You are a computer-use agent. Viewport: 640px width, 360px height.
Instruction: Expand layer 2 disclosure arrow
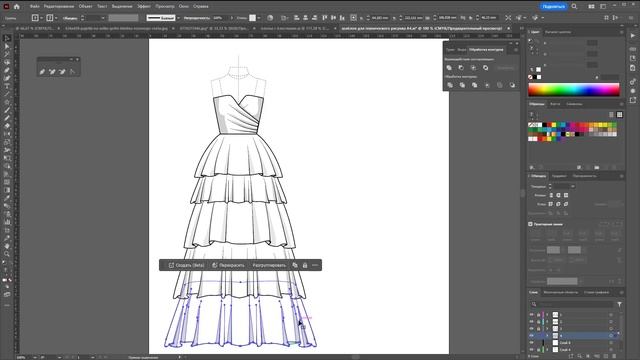pyautogui.click(x=547, y=322)
